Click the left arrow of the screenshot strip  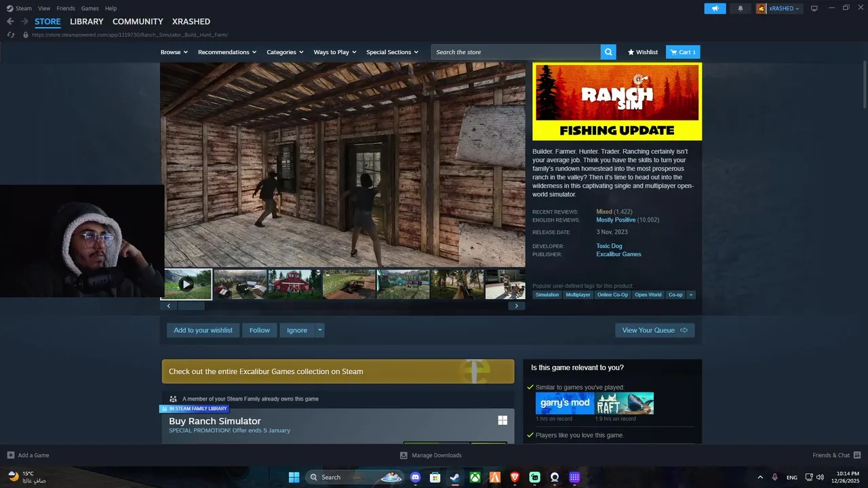169,306
